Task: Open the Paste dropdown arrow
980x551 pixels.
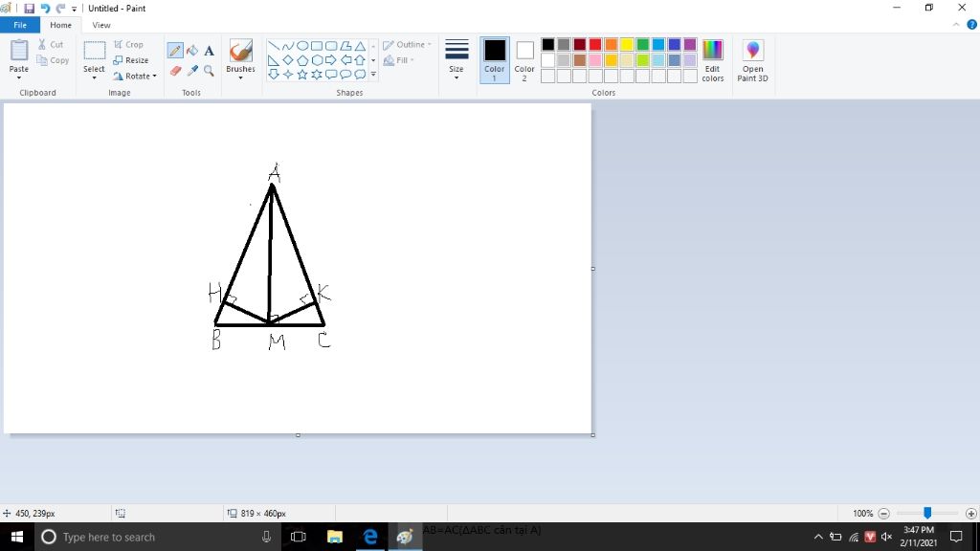Action: point(19,77)
